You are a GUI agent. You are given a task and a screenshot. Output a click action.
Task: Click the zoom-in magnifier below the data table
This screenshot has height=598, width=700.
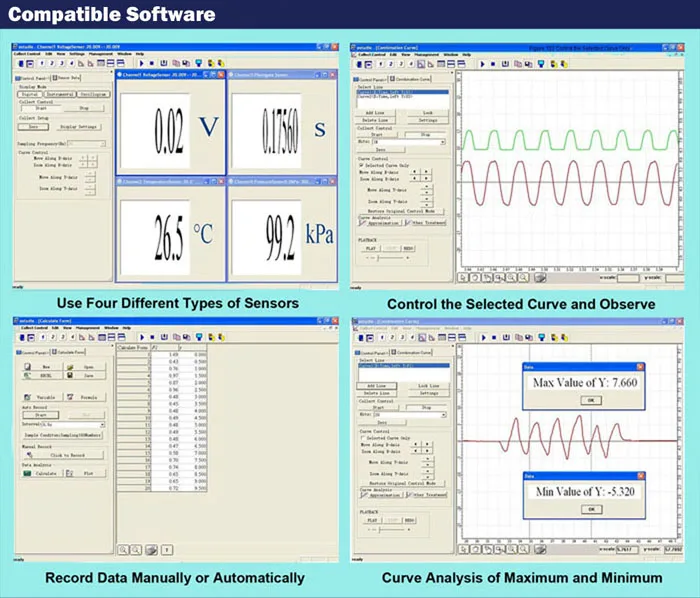124,549
